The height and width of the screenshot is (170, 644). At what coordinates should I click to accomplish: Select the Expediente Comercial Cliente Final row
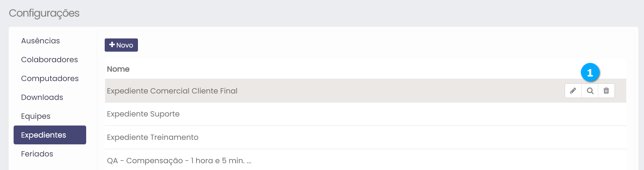pyautogui.click(x=172, y=91)
